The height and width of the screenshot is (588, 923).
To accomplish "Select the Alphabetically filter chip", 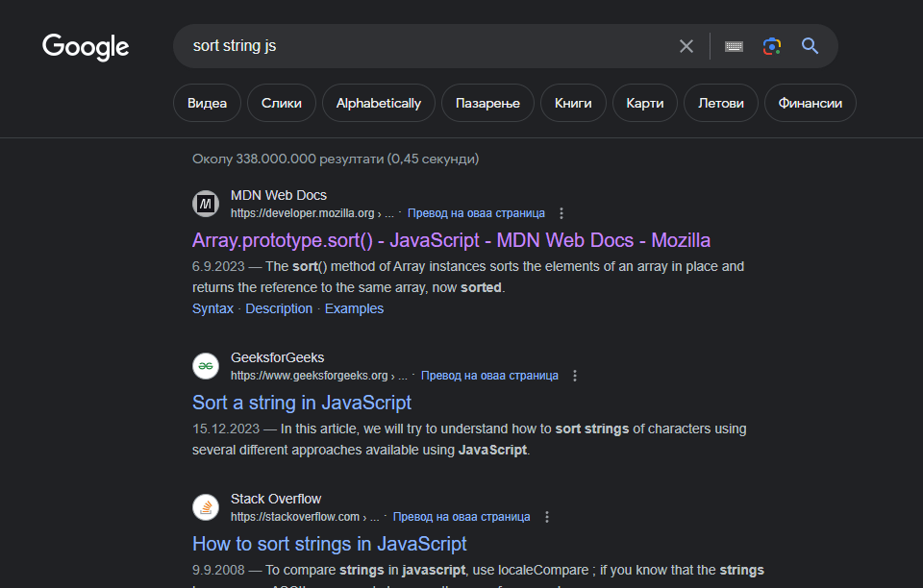I will (x=379, y=103).
